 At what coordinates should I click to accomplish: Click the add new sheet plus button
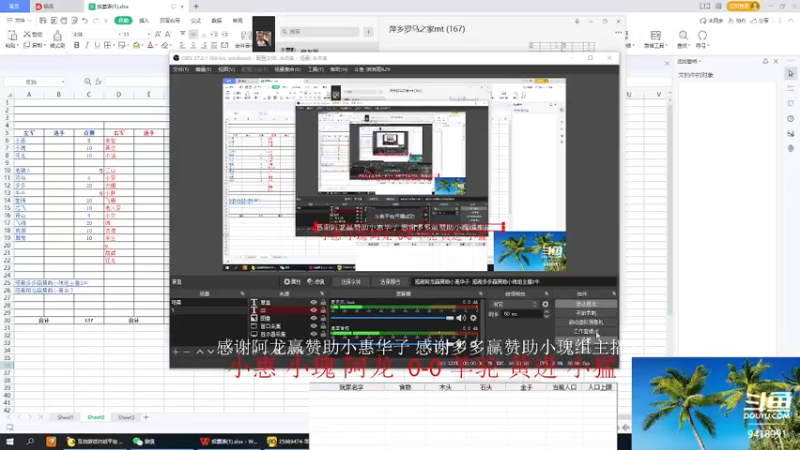point(146,417)
